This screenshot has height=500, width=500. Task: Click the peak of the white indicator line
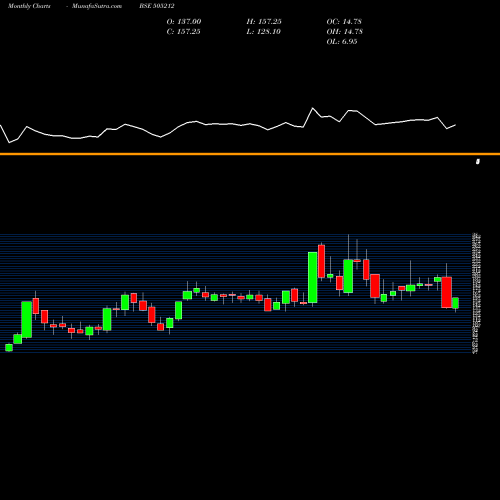click(x=313, y=108)
